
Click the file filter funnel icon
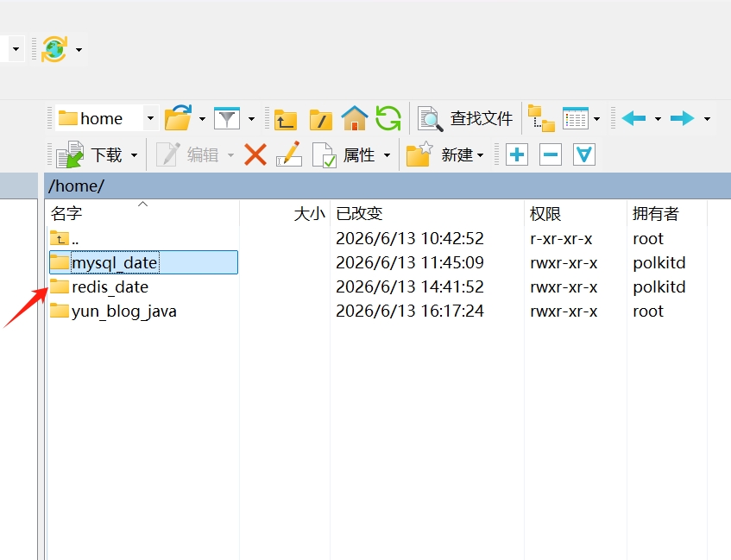(227, 118)
